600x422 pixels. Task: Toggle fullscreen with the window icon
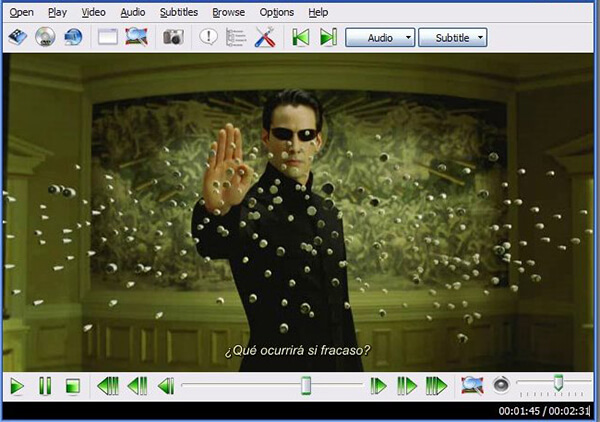pyautogui.click(x=108, y=37)
